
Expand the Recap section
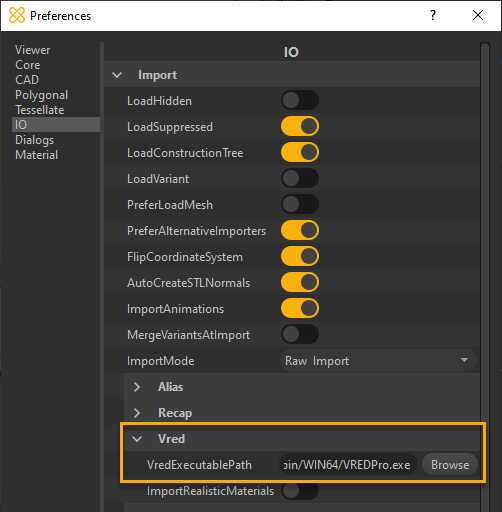click(x=137, y=413)
